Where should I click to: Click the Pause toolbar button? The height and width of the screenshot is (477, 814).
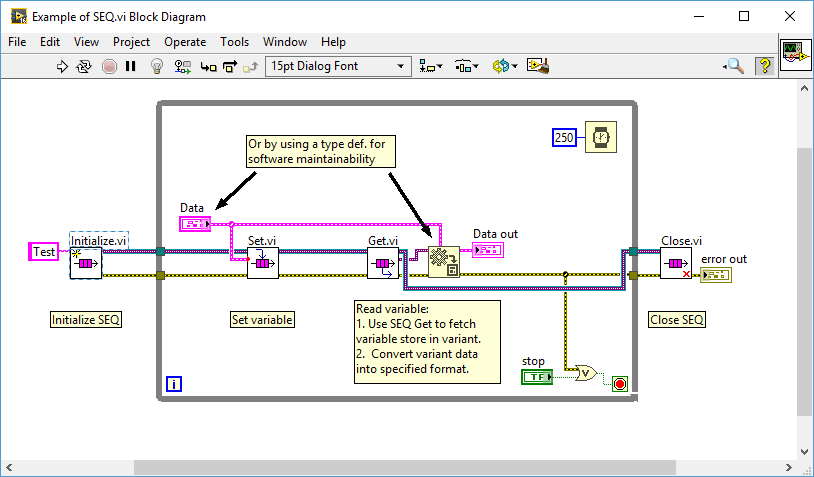(x=131, y=66)
